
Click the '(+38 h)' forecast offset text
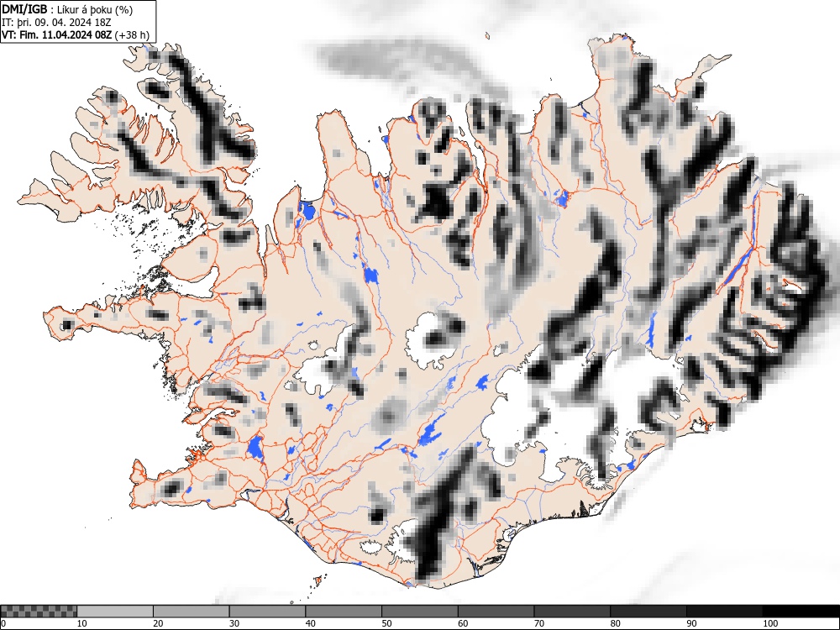click(x=132, y=34)
